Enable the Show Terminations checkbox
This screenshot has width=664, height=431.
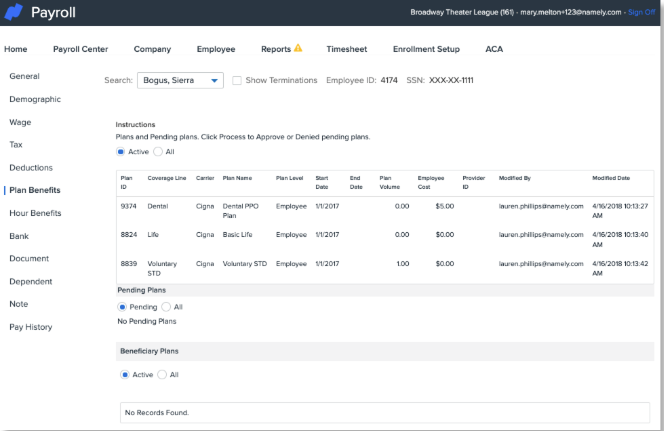237,80
